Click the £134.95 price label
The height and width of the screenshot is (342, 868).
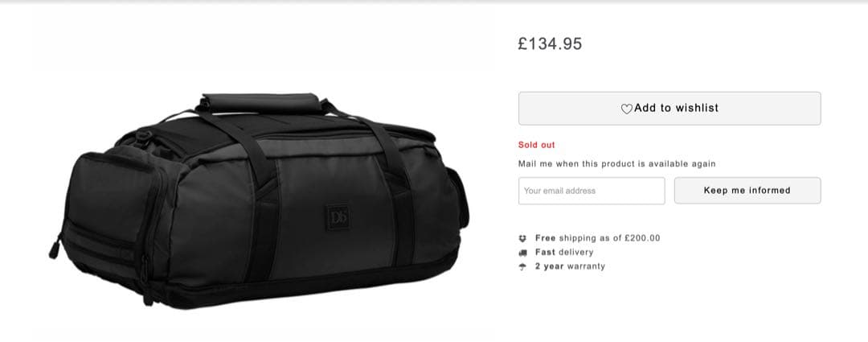tap(550, 43)
